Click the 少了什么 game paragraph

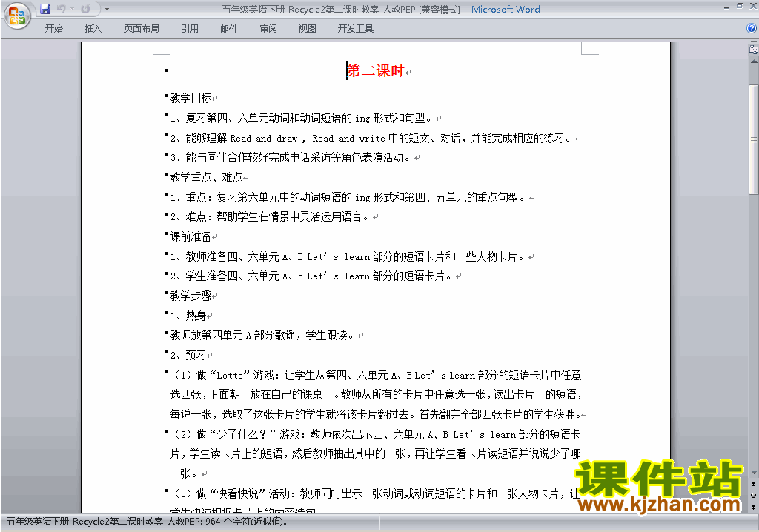click(x=376, y=453)
